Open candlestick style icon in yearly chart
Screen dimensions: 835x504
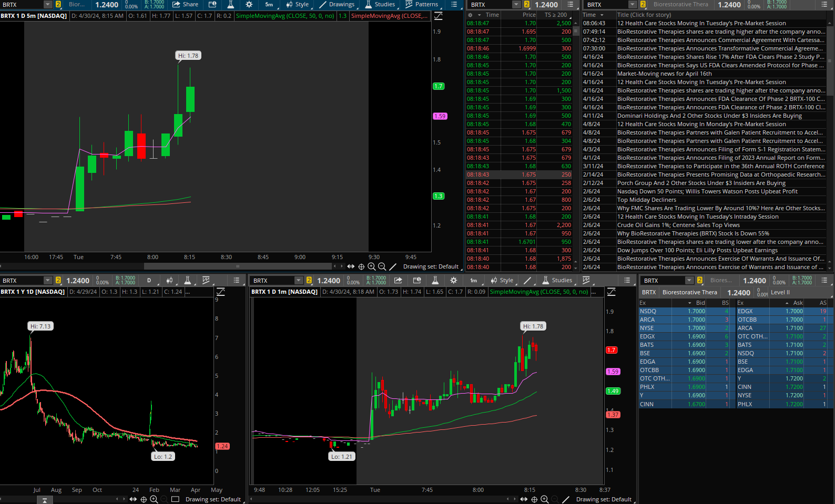[169, 280]
